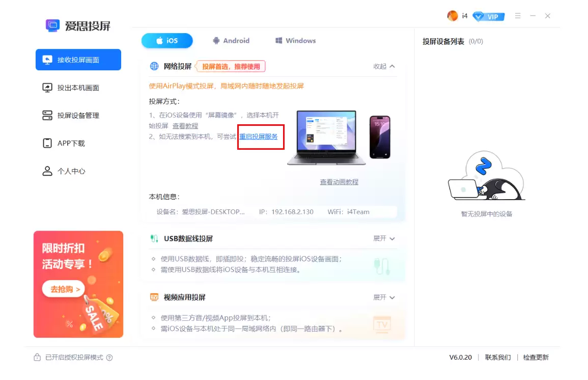The height and width of the screenshot is (380, 588).
Task: Switch to the Android tab
Action: point(231,41)
